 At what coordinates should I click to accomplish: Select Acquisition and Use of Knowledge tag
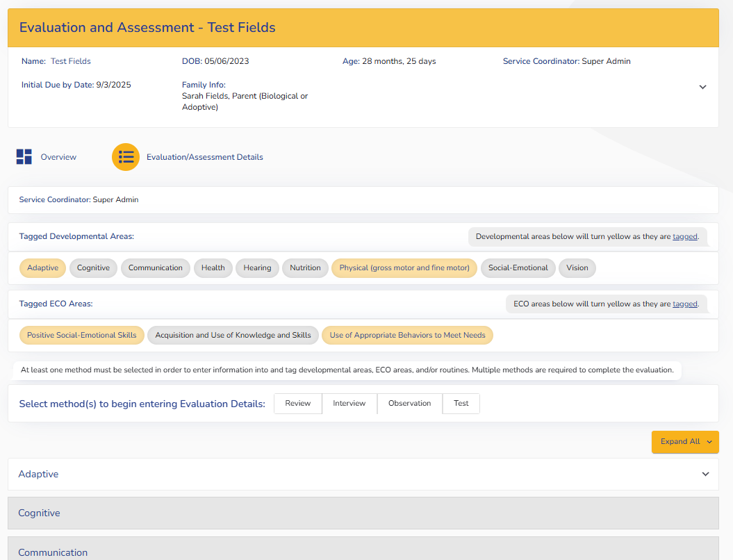233,336
